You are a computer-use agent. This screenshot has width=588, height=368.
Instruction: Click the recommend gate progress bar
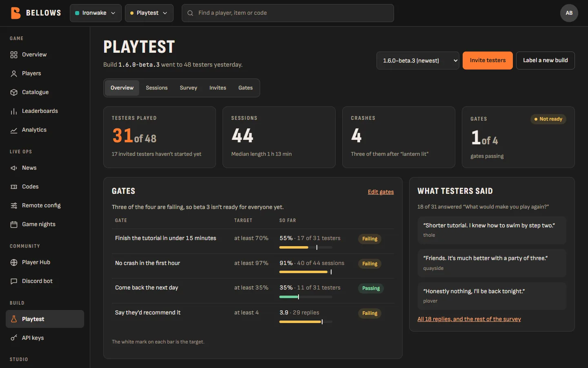(306, 322)
